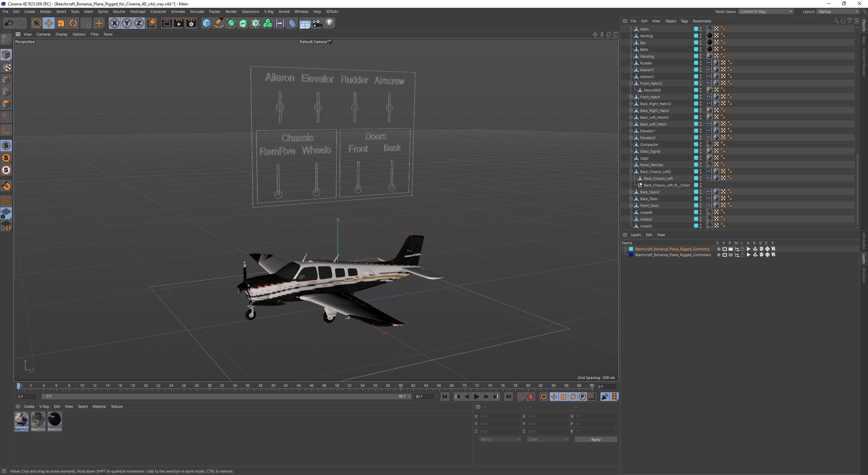
Task: Click the Record Active Objects button
Action: (x=521, y=397)
